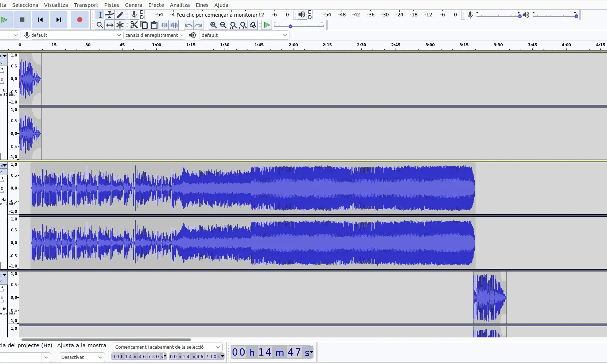Open the Selecciona menu
Image resolution: width=607 pixels, height=364 pixels.
tap(25, 5)
